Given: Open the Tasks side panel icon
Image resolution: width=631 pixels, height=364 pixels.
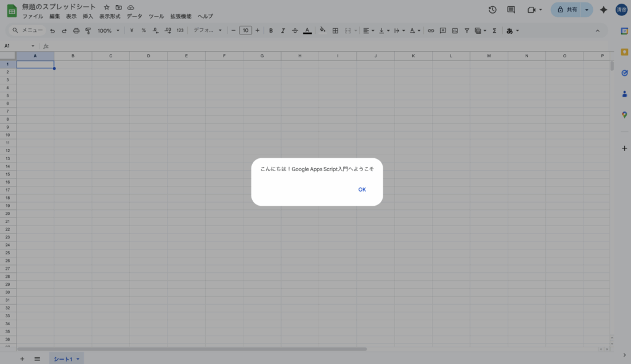Looking at the screenshot, I should (x=625, y=73).
